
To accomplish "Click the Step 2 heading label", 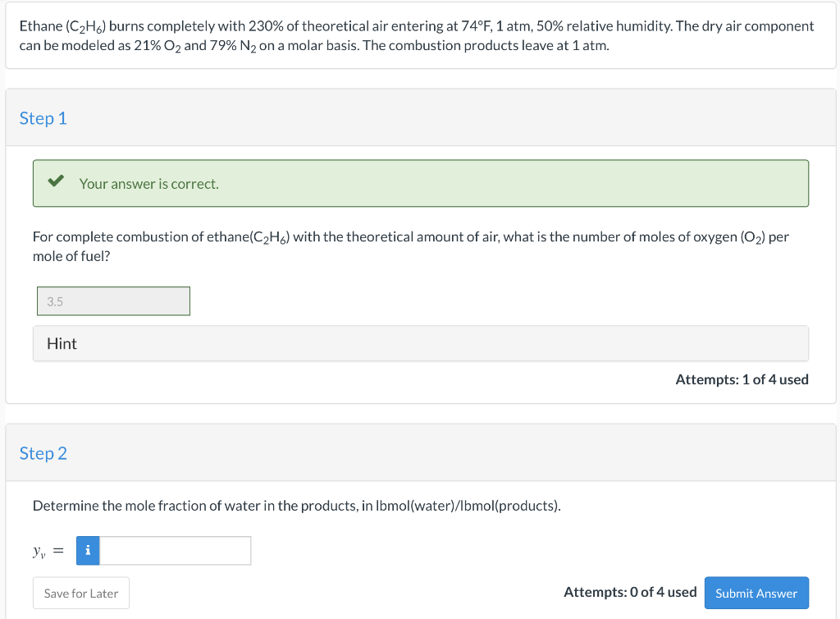I will 43,453.
